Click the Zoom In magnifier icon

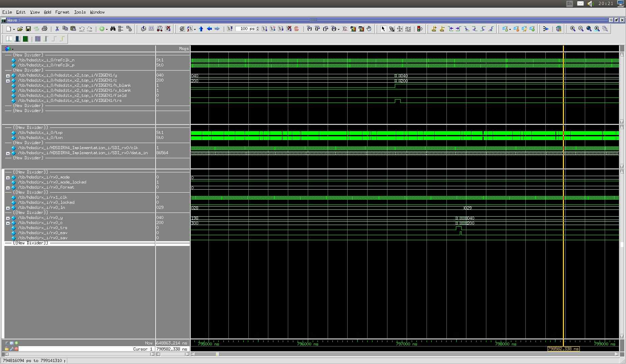pos(573,29)
